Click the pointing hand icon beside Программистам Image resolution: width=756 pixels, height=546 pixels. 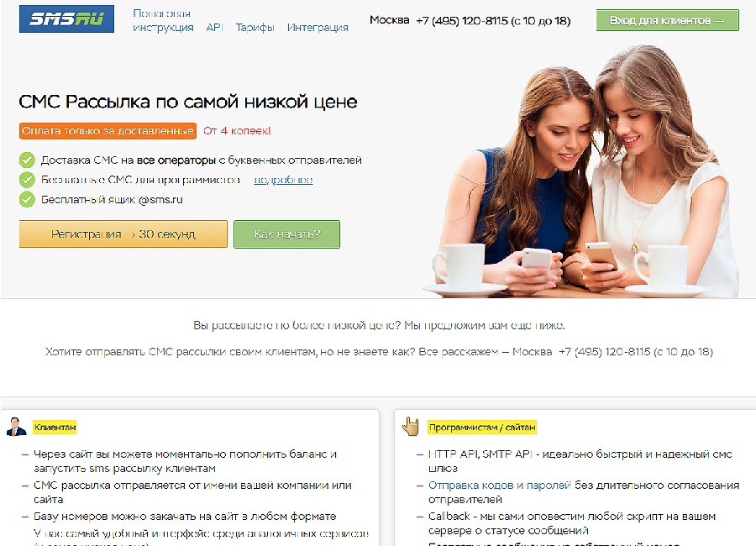tap(411, 426)
